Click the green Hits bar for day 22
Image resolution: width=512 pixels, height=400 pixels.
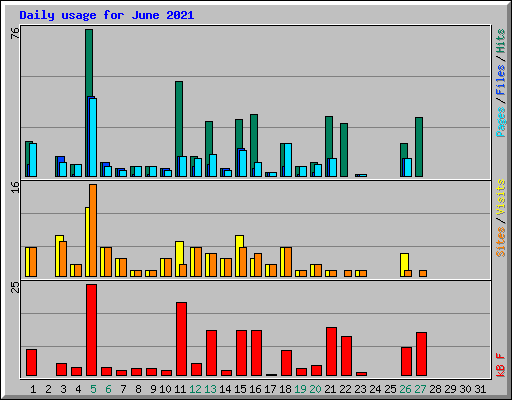click(x=344, y=150)
